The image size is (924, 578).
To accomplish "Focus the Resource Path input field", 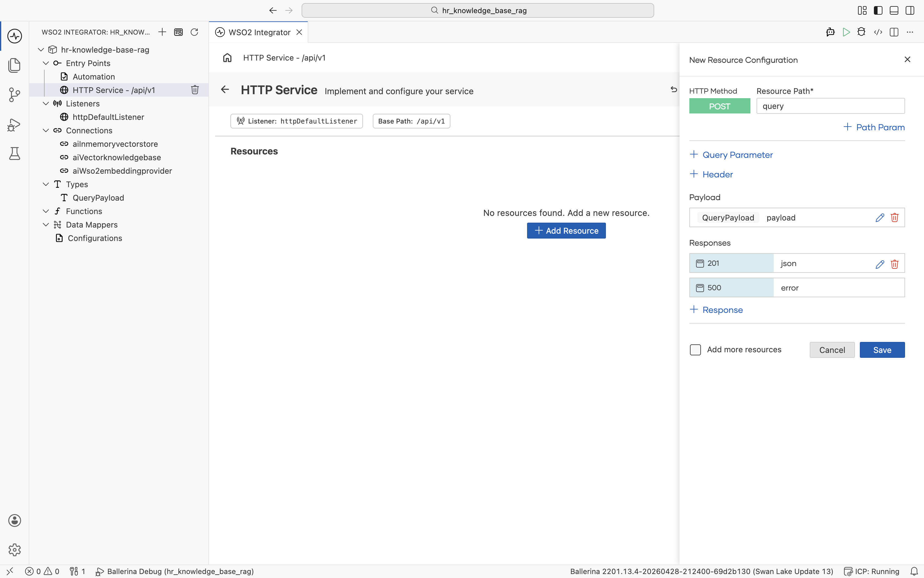I will pos(831,106).
